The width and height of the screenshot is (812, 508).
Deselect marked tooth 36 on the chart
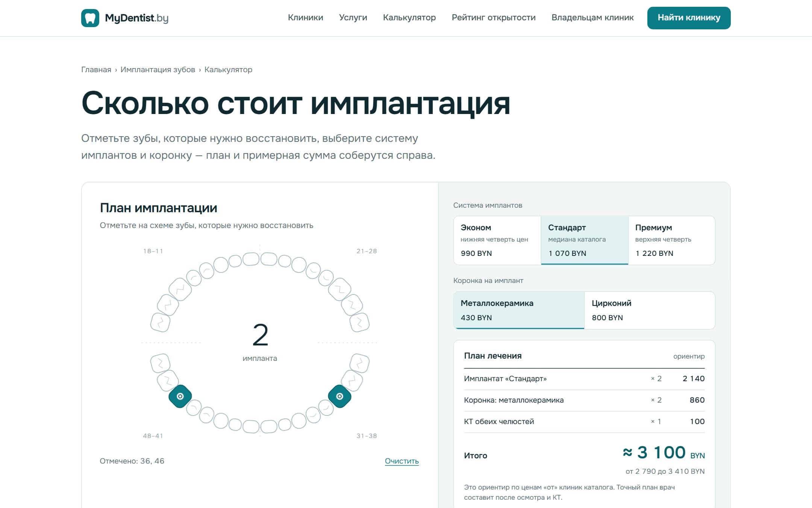click(339, 396)
